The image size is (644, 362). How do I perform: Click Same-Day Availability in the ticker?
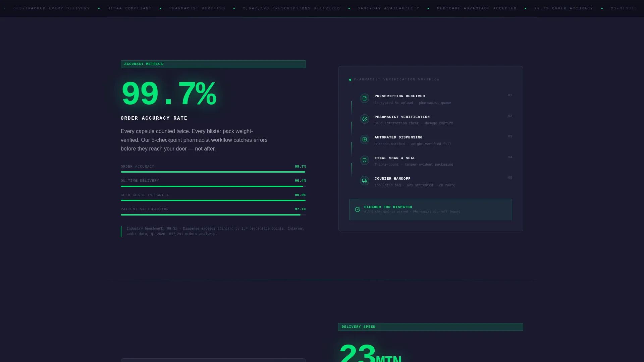[388, 8]
